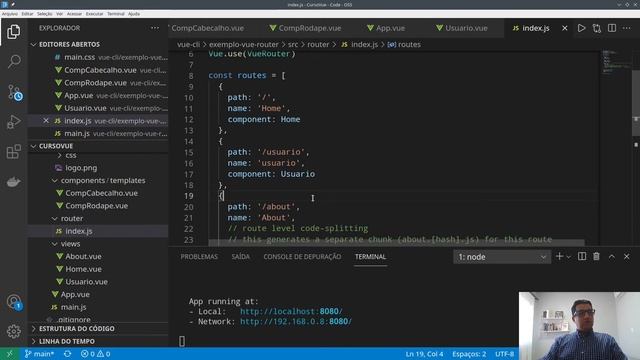Open the Source Control view
Screen dimensions: 640x360
point(14,93)
